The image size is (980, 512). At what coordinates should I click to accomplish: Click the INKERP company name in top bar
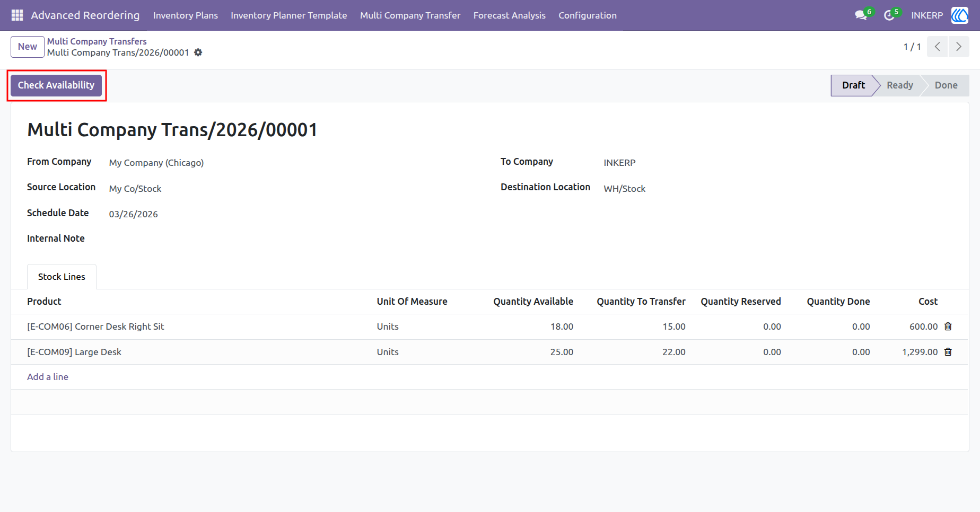[927, 15]
